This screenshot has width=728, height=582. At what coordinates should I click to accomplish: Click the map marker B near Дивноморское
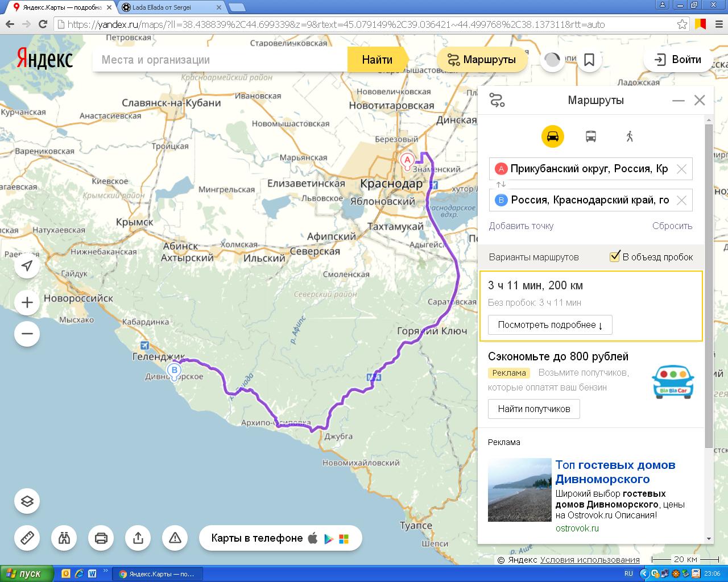click(174, 371)
